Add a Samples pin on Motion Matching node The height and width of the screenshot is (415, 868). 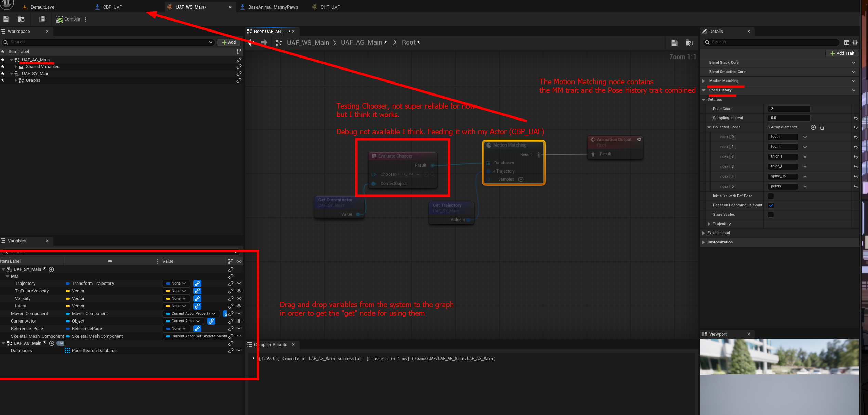(521, 179)
